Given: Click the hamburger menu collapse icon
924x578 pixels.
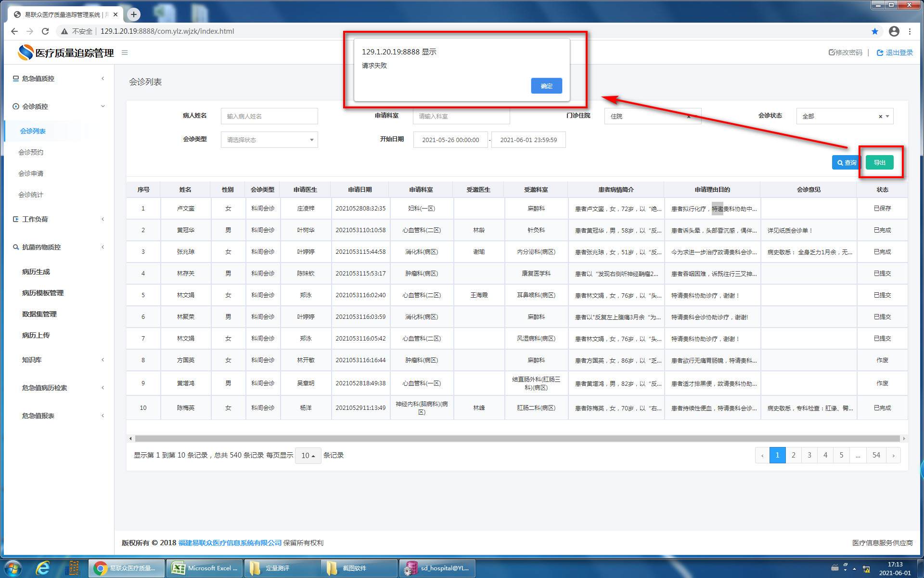Looking at the screenshot, I should (125, 53).
